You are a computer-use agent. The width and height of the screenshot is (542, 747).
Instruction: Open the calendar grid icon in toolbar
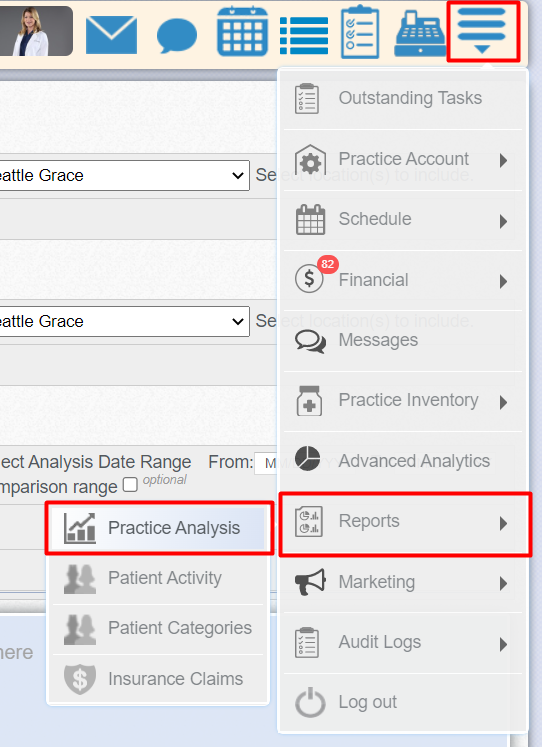pyautogui.click(x=242, y=31)
